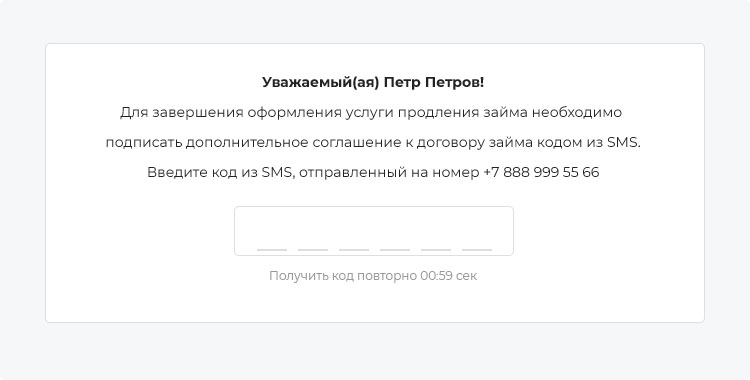This screenshot has width=750, height=380.
Task: Click the SMS code input field
Action: [374, 231]
